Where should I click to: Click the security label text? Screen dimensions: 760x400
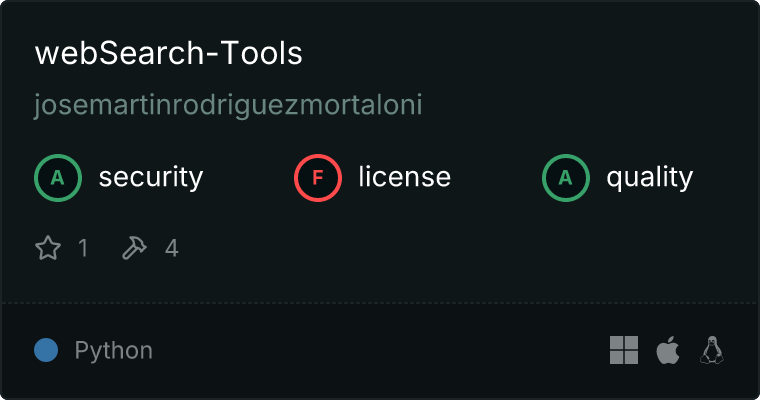pos(151,177)
